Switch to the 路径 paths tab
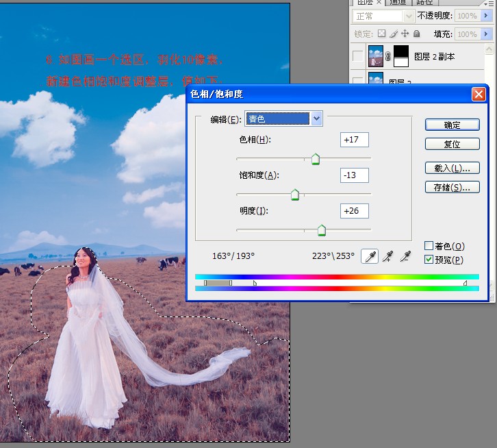The height and width of the screenshot is (448, 497). [x=424, y=3]
